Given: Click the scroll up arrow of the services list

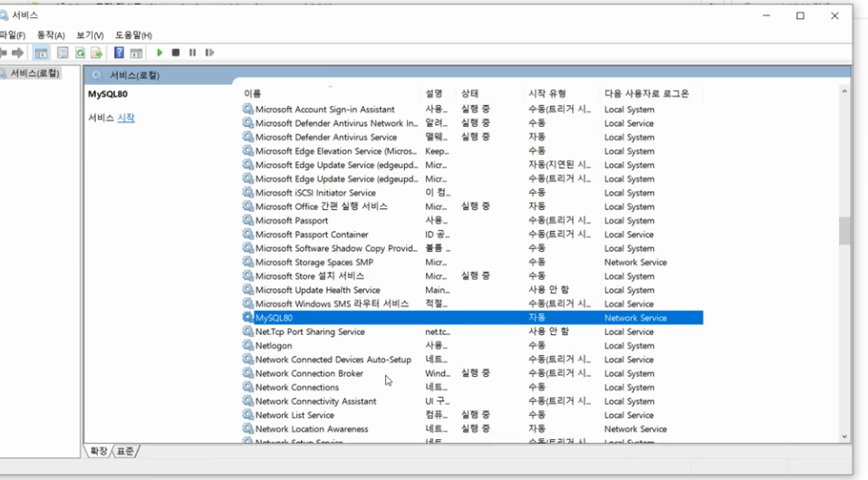Looking at the screenshot, I should [x=844, y=91].
